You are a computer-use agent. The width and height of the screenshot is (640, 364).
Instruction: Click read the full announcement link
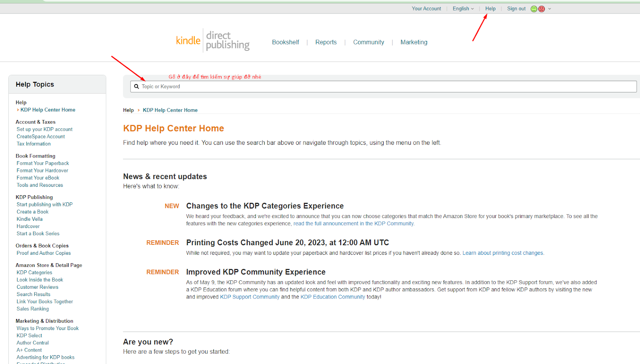(354, 224)
